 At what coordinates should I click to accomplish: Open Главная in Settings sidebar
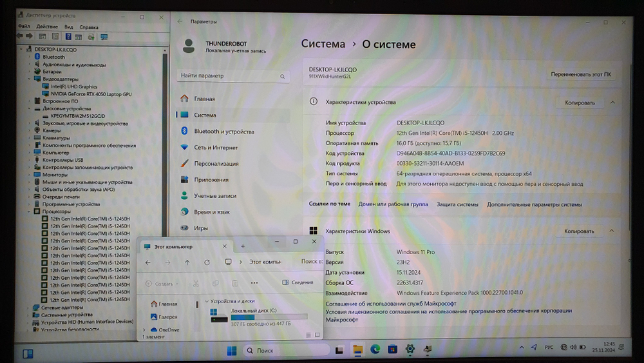click(x=205, y=99)
